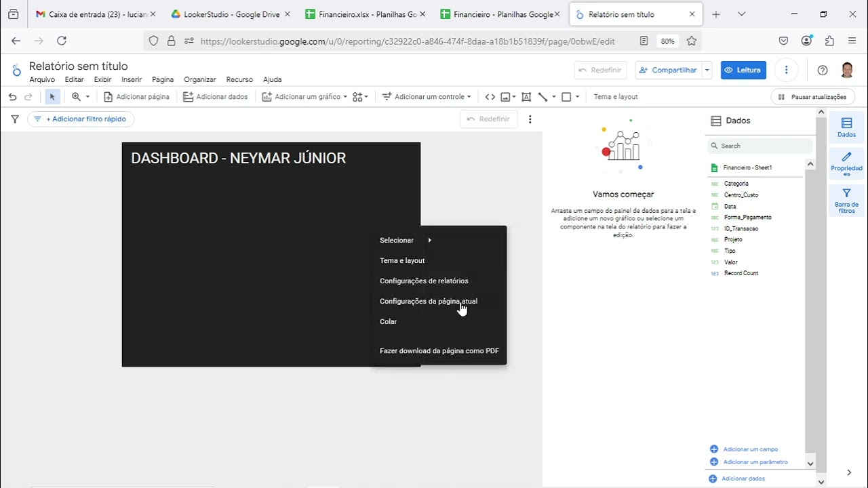
Task: Select the Forma_Pagamento field
Action: 748,218
